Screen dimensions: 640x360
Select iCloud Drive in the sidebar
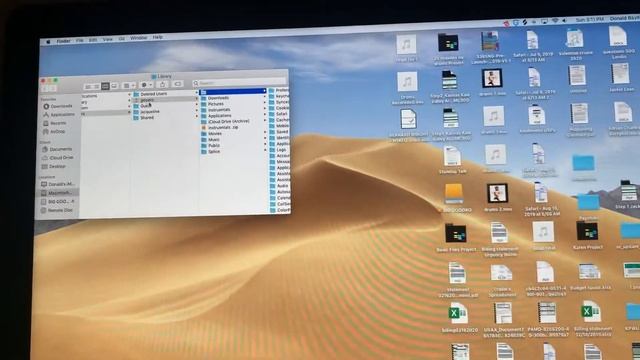(58, 158)
